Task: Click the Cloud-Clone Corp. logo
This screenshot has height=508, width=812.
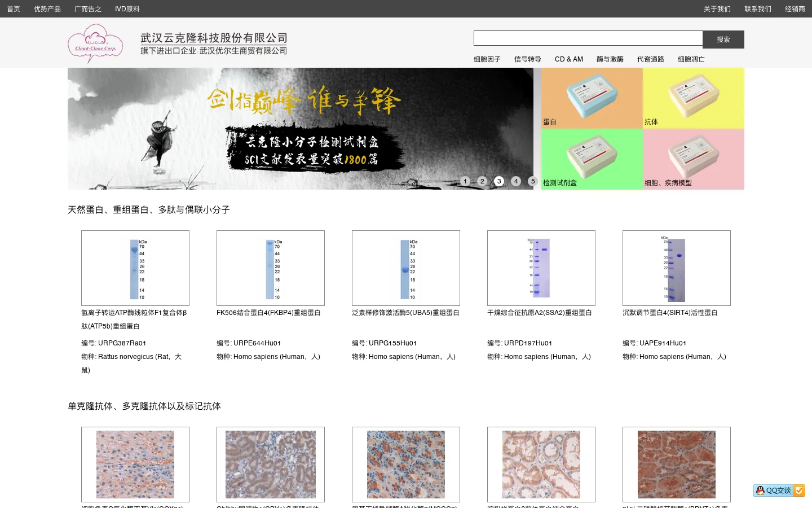Action: pos(95,43)
